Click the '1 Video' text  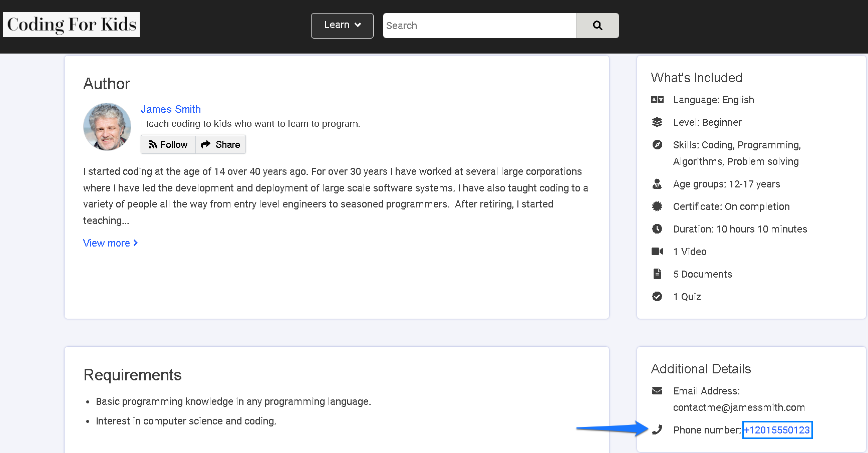click(690, 252)
